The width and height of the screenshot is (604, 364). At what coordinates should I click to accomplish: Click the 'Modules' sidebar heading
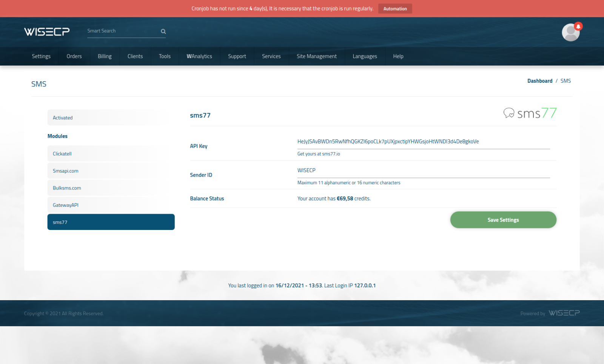[x=57, y=136]
